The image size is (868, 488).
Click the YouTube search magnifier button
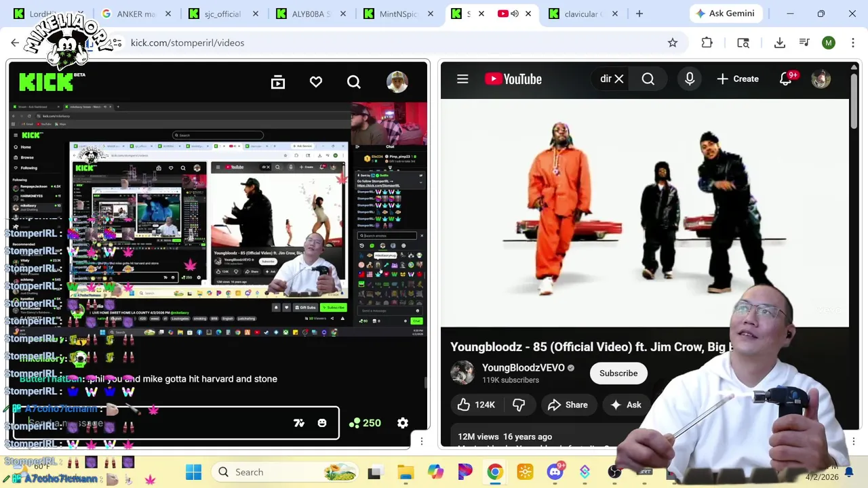click(x=648, y=79)
